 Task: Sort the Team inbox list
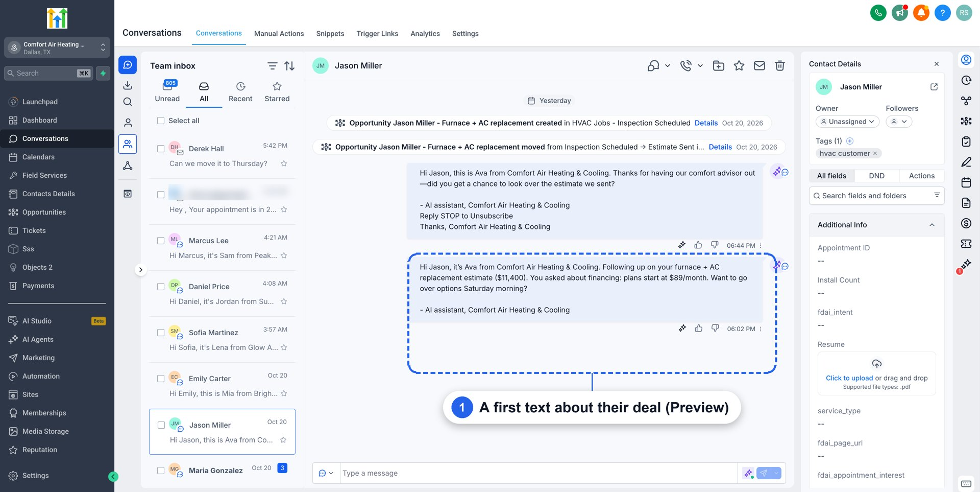click(x=289, y=66)
